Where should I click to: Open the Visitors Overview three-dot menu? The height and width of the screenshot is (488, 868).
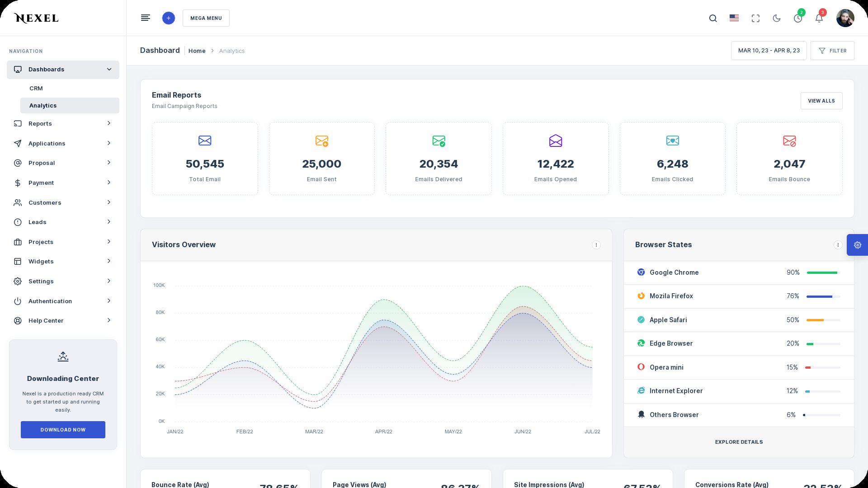point(596,245)
